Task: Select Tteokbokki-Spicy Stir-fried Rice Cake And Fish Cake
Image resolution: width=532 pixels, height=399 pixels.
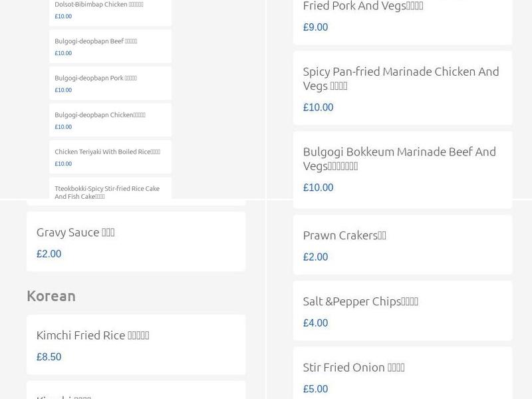Action: tap(106, 192)
